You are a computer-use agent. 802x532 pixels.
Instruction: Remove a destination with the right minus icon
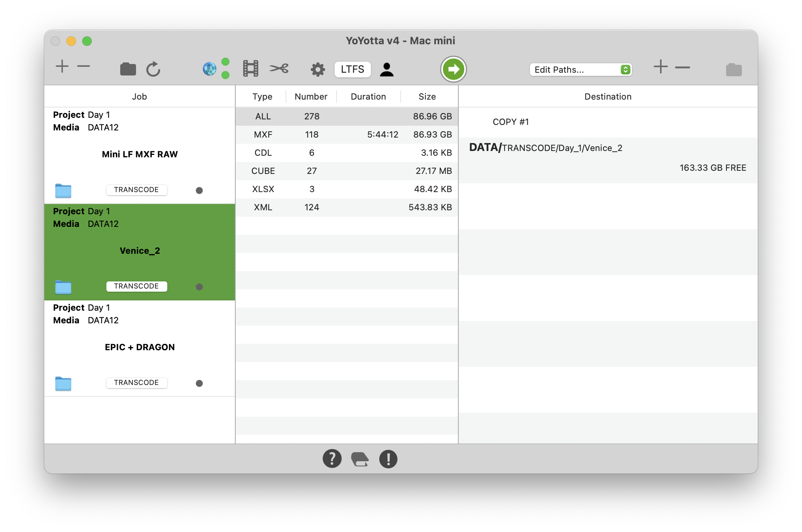coord(683,68)
